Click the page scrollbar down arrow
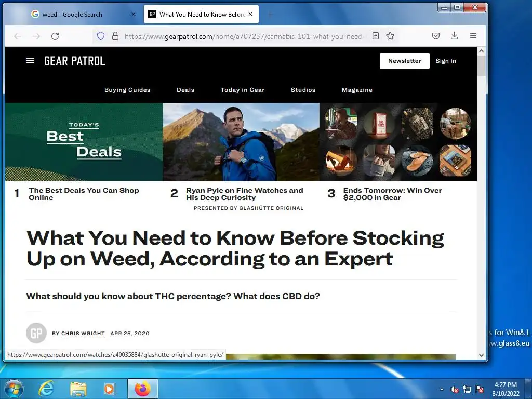This screenshot has width=532, height=399. tap(481, 355)
